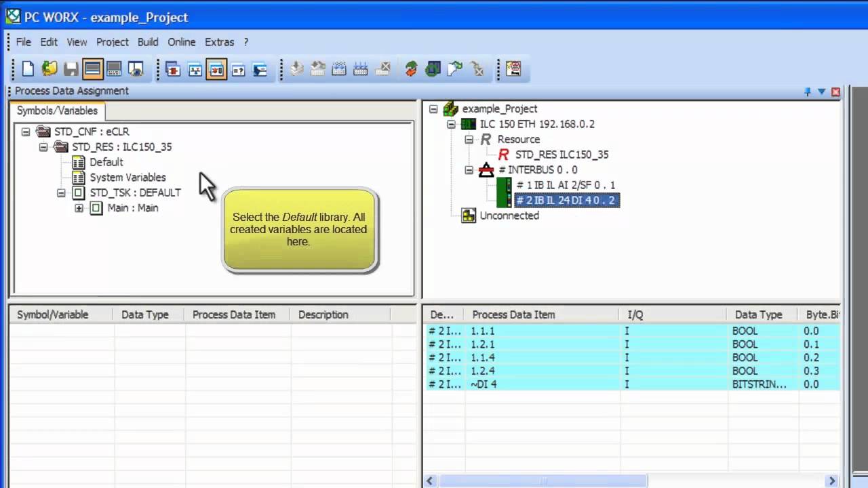Screen dimensions: 868x488
Task: Click the BITSTRIN... data type cell
Action: tap(759, 384)
